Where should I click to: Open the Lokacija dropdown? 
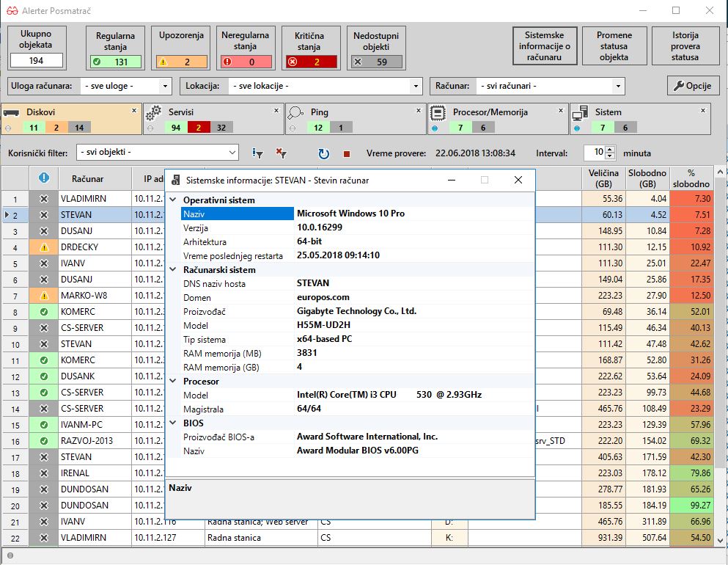pyautogui.click(x=416, y=86)
